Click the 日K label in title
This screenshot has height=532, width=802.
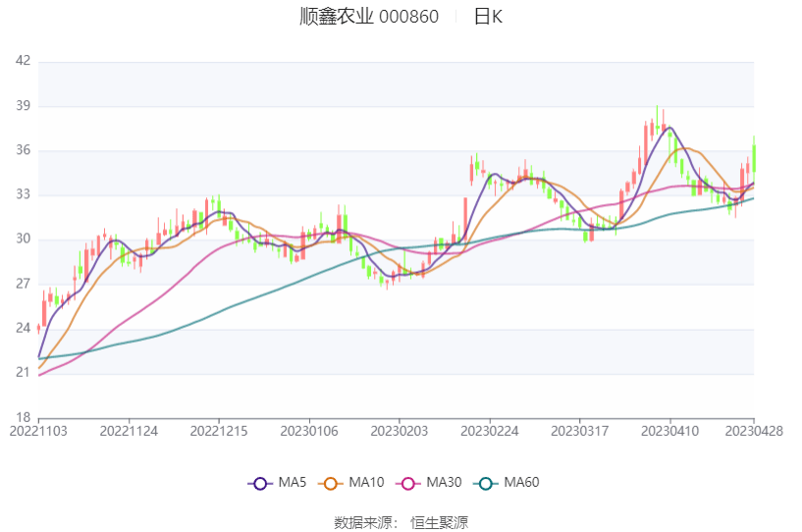pos(488,17)
